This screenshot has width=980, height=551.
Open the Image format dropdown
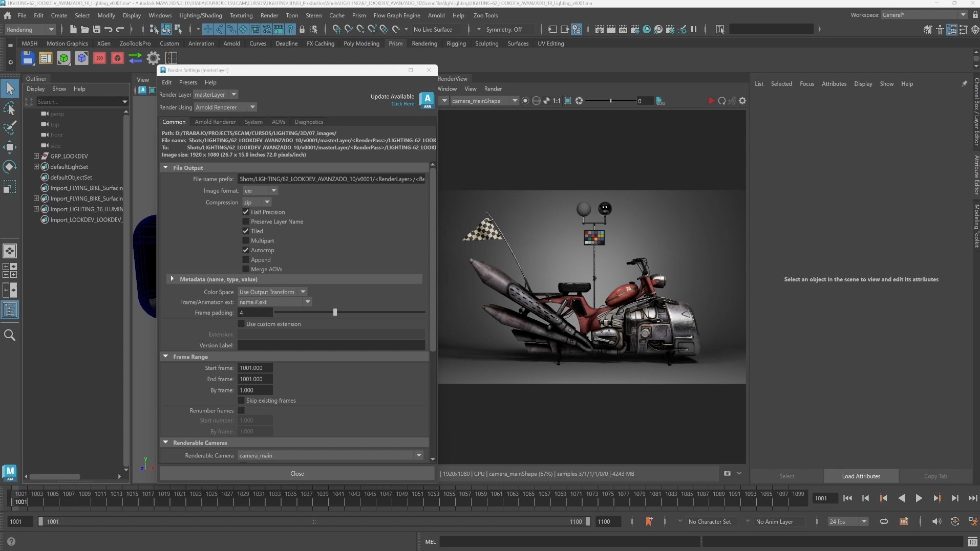click(260, 191)
